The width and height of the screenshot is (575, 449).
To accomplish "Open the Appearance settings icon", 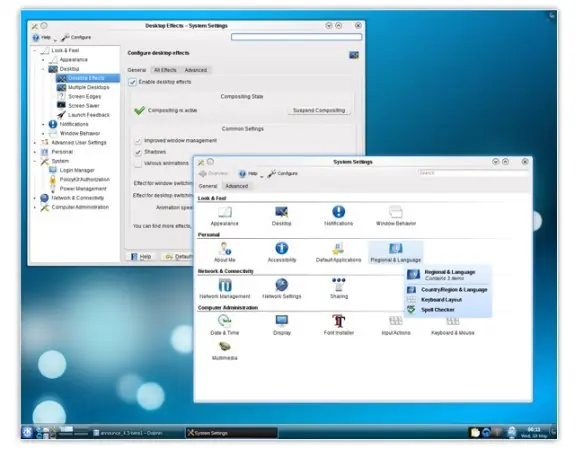I will 224,212.
